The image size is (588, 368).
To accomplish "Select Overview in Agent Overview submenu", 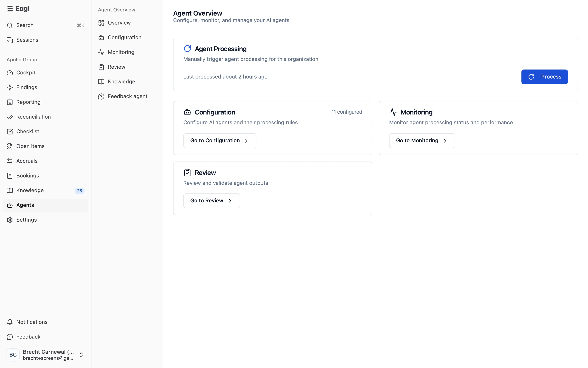I will tap(127, 23).
